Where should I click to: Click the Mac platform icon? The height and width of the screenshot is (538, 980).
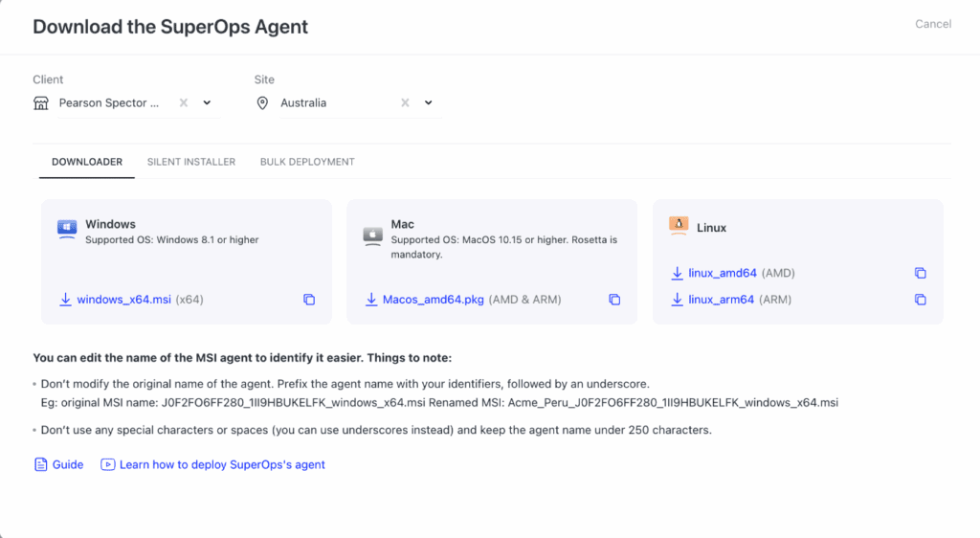(x=372, y=235)
